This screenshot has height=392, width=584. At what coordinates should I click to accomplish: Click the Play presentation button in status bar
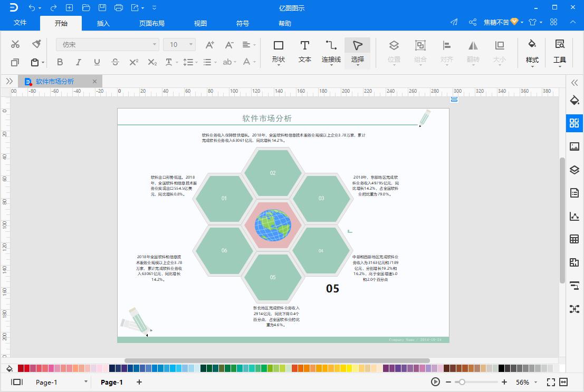click(x=435, y=382)
